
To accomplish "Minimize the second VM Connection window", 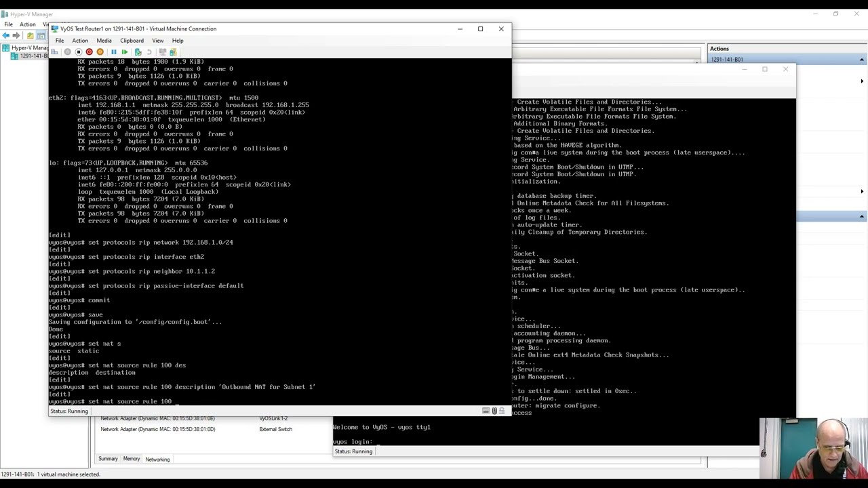I will [x=744, y=69].
